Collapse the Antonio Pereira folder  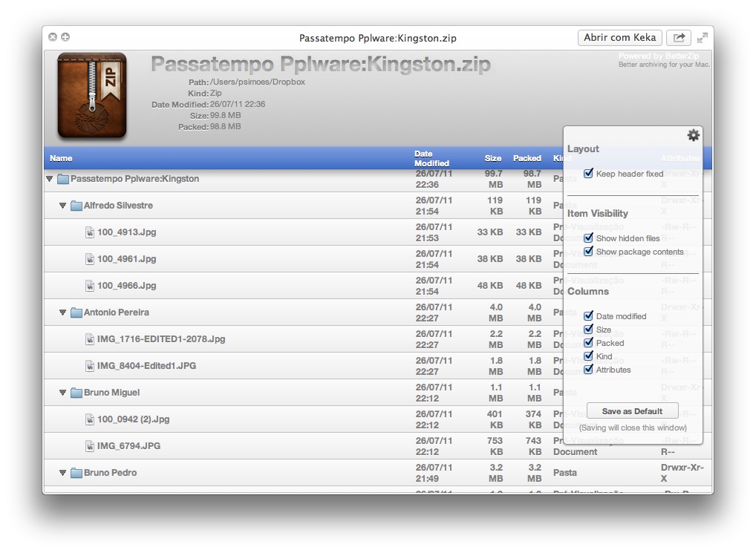click(x=62, y=313)
